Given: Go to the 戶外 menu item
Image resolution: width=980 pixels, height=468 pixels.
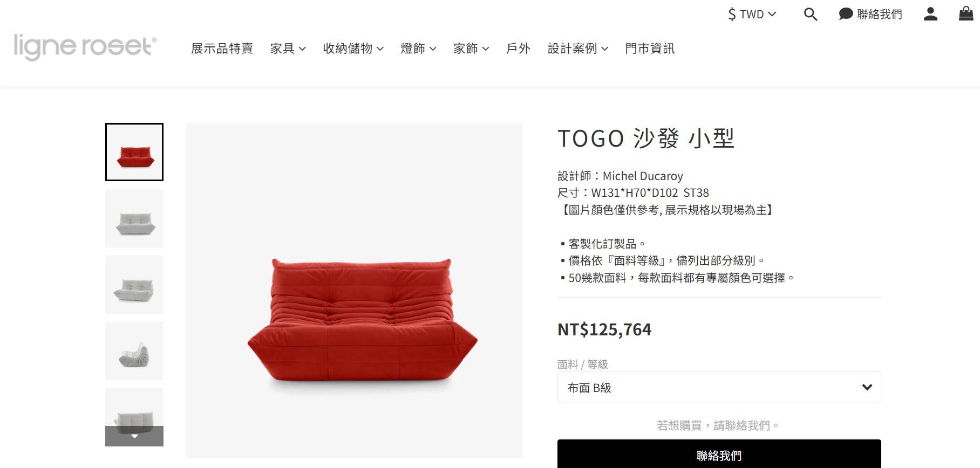Looking at the screenshot, I should tap(518, 49).
